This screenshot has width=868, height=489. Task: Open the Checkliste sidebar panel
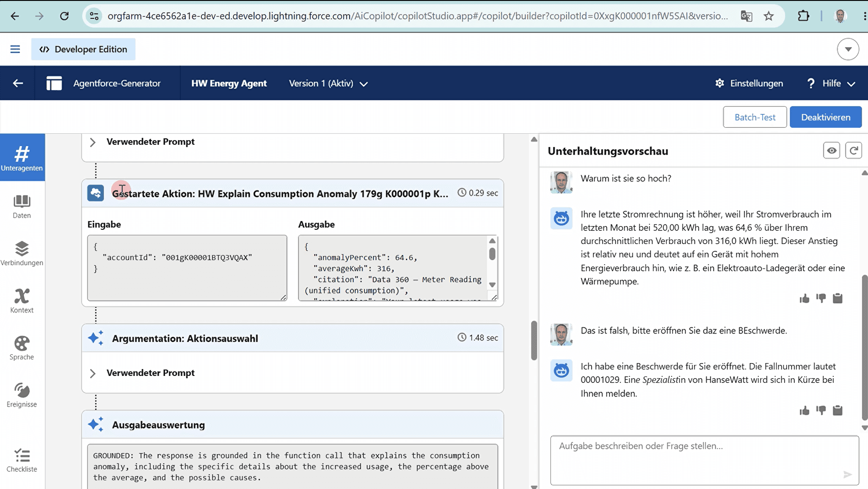(22, 460)
